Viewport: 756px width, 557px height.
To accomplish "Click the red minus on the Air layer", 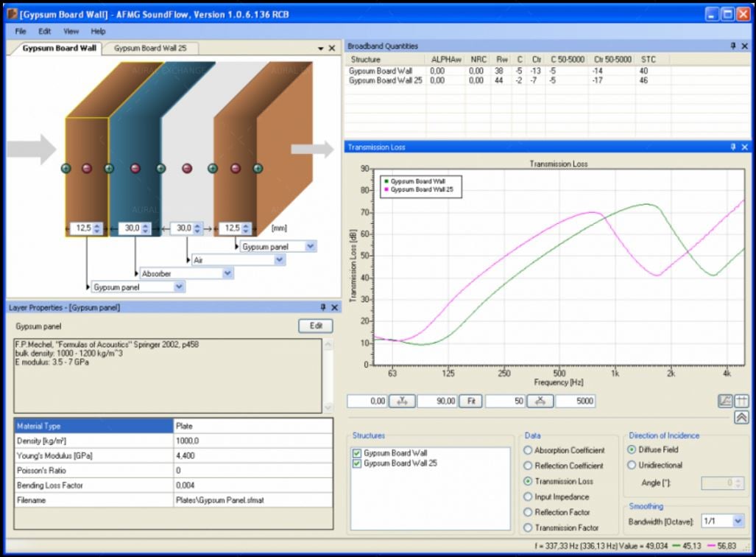I will 187,169.
